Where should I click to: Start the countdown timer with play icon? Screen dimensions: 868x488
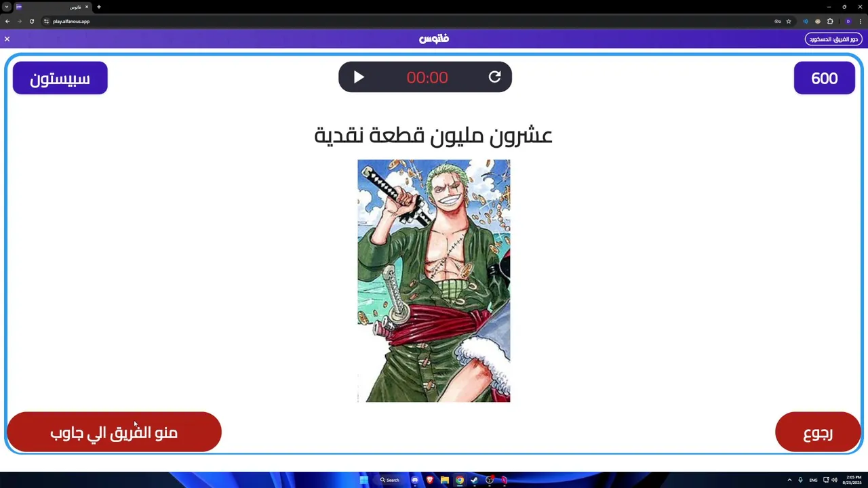[x=359, y=77]
